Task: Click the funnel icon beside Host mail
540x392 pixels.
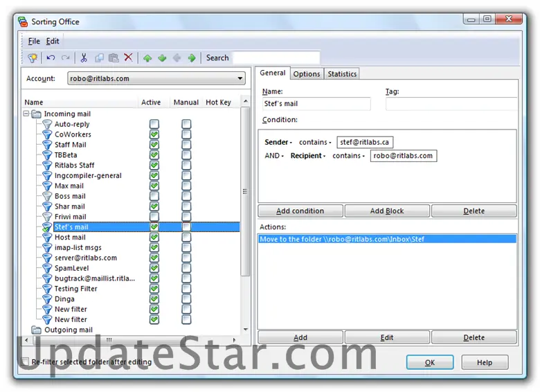Action: [47, 238]
